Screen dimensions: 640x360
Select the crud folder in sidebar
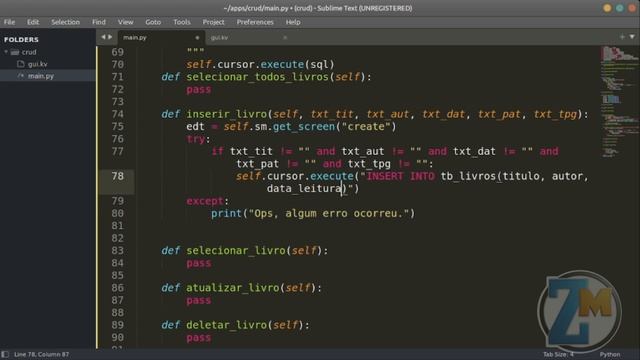click(x=29, y=52)
